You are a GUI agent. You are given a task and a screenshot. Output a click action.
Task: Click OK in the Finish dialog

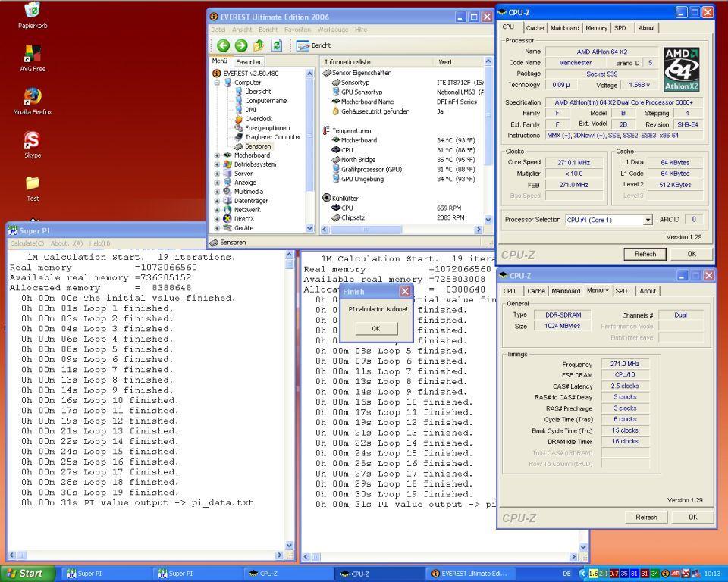(x=376, y=329)
